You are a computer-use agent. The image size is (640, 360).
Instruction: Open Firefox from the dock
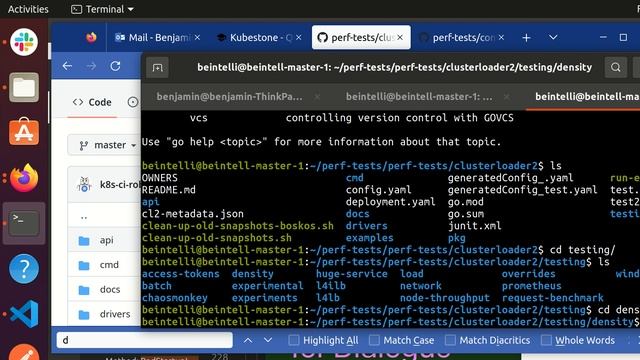(x=24, y=178)
